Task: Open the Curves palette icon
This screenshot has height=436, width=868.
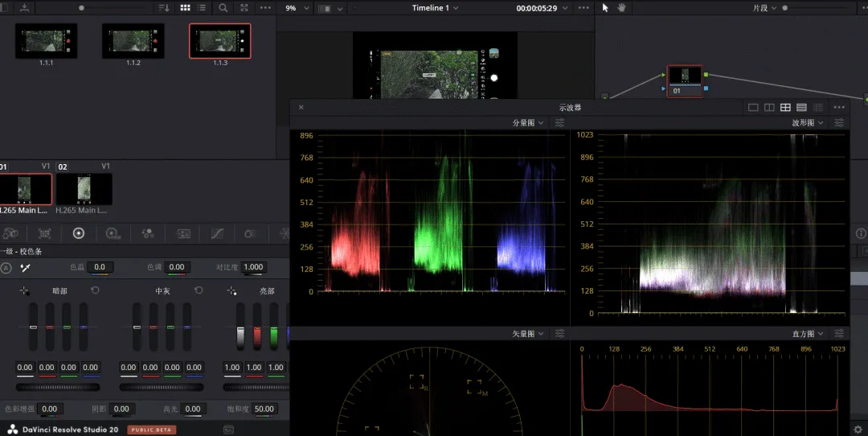Action: click(217, 233)
